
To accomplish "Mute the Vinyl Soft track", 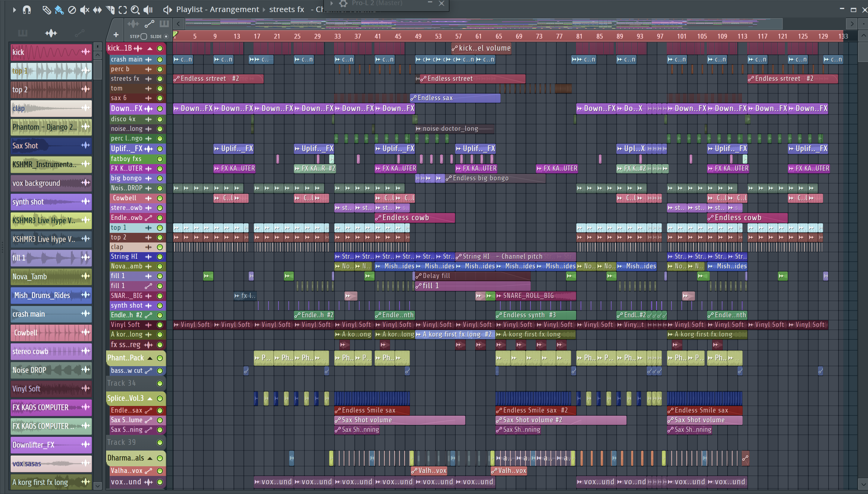I will tap(160, 325).
